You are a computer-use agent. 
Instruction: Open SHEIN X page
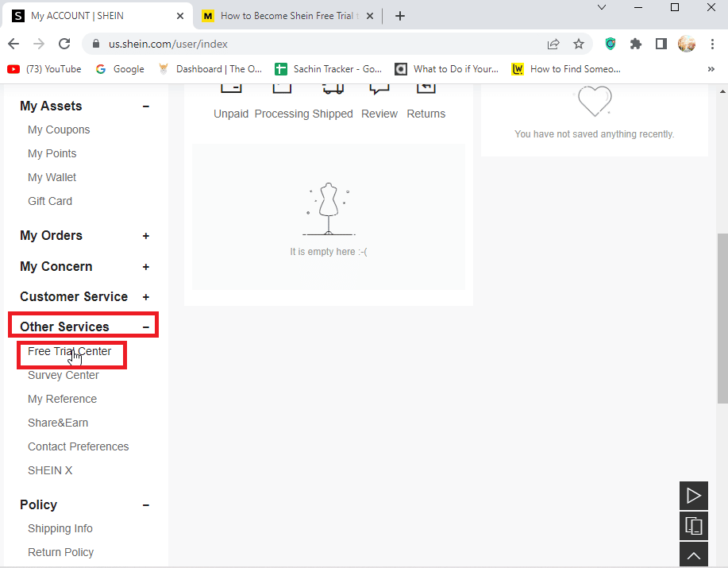[x=50, y=470]
